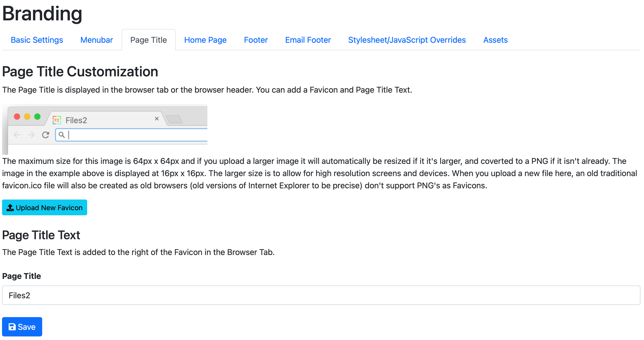
Task: View the Assets tab
Action: click(495, 40)
